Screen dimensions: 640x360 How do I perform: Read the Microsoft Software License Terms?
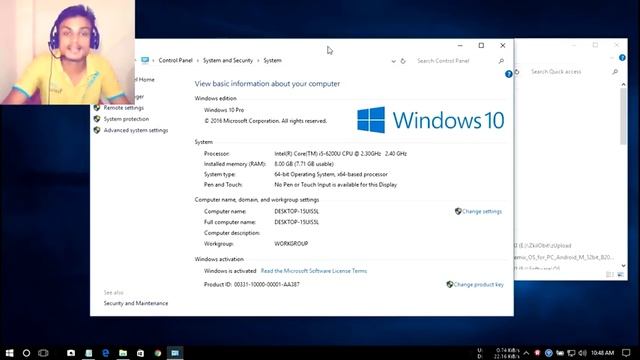pyautogui.click(x=313, y=271)
